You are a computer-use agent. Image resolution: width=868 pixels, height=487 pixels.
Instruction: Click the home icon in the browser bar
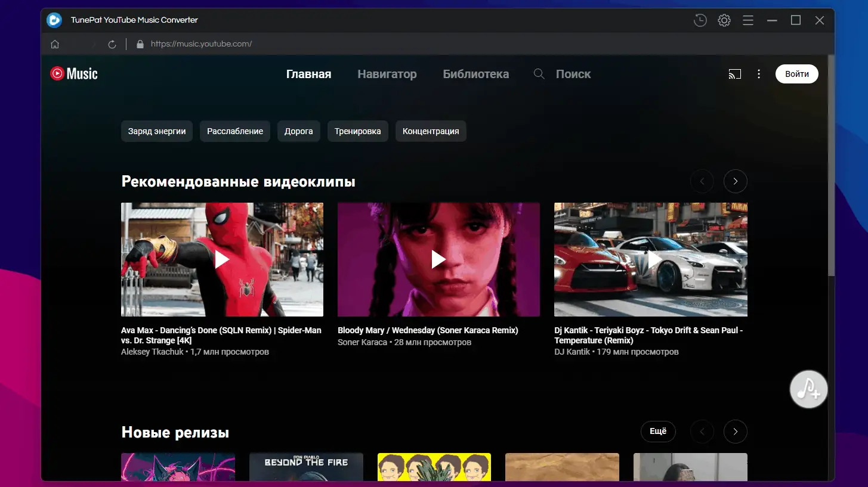[x=54, y=44]
